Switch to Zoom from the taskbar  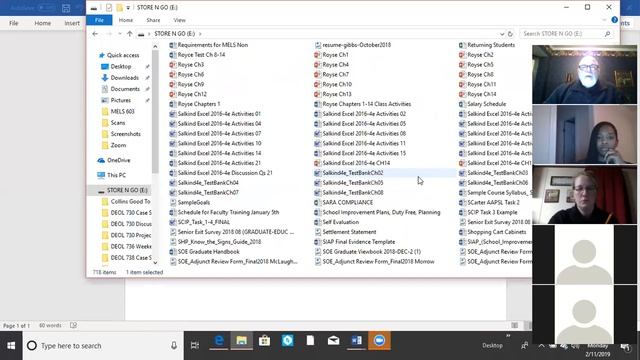coord(379,340)
